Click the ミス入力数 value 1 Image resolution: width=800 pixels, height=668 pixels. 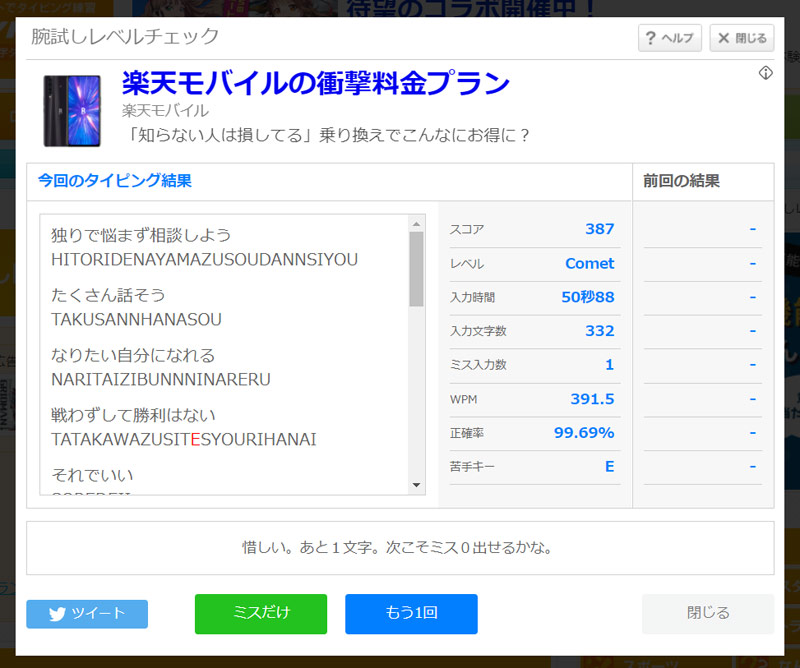(610, 365)
